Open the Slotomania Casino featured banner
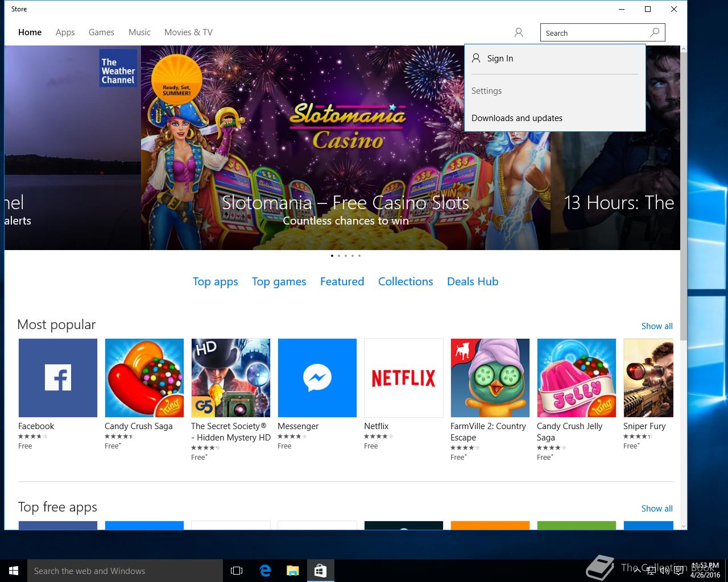728x582 pixels. coord(346,148)
